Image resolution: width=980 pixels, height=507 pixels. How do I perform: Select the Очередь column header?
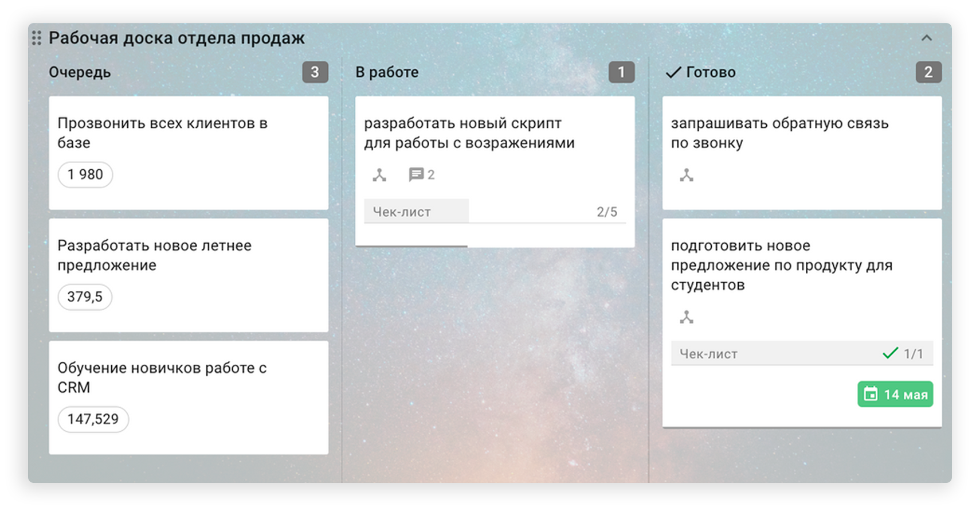pyautogui.click(x=80, y=72)
